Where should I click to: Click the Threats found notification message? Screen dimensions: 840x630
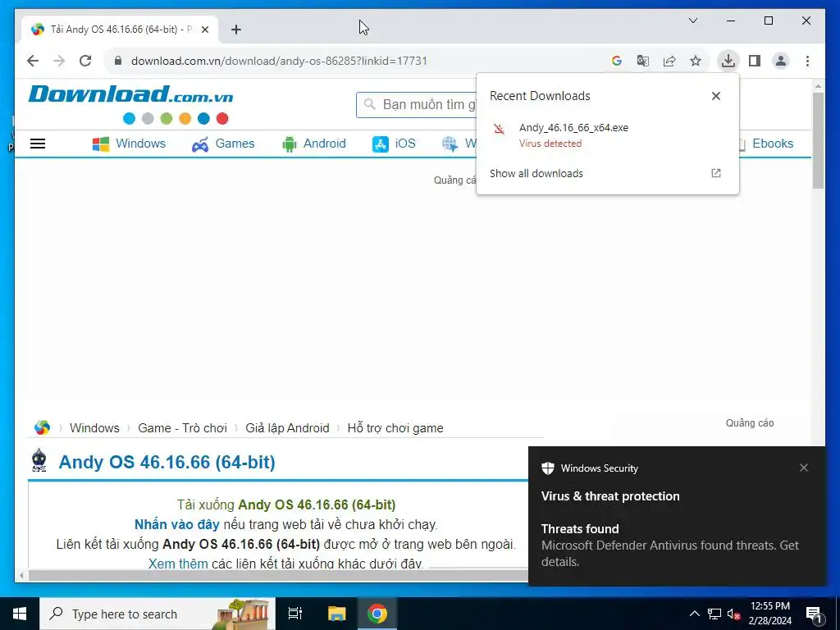(x=669, y=546)
